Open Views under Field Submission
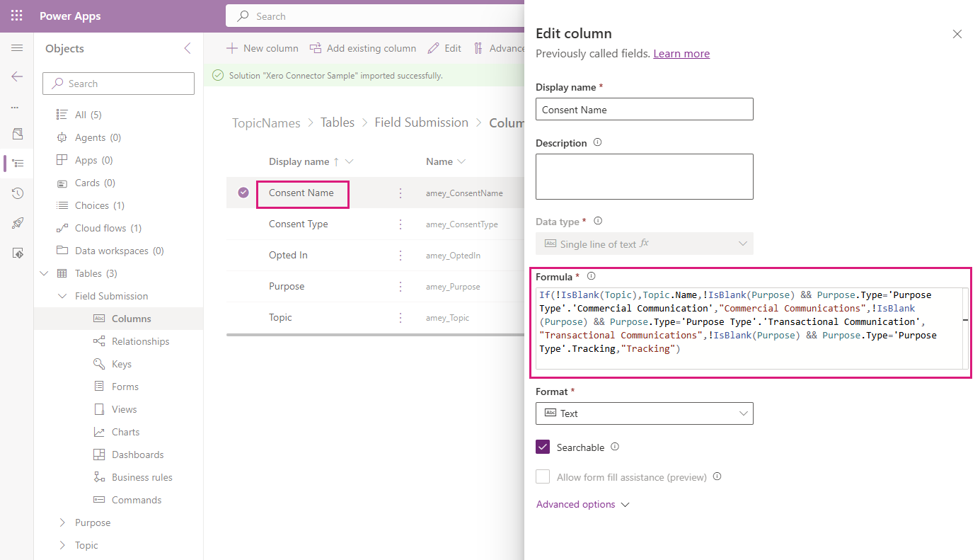The width and height of the screenshot is (980, 560). (x=124, y=409)
